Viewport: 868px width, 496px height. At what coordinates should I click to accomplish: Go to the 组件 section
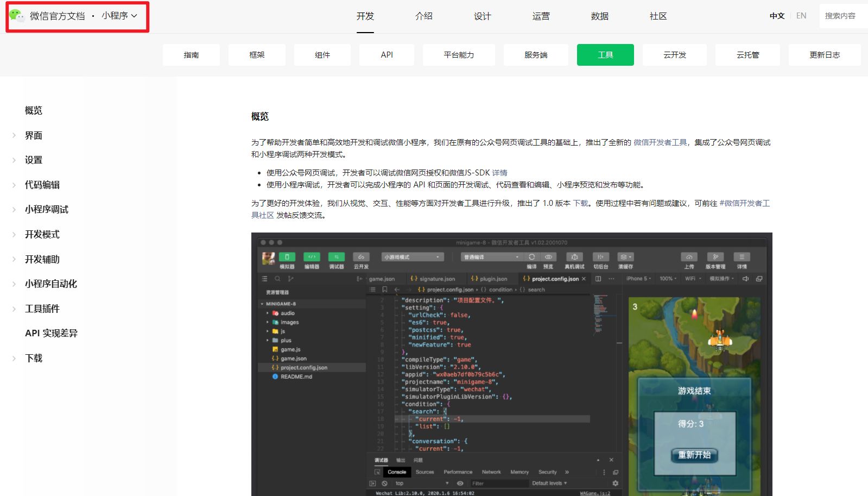322,55
